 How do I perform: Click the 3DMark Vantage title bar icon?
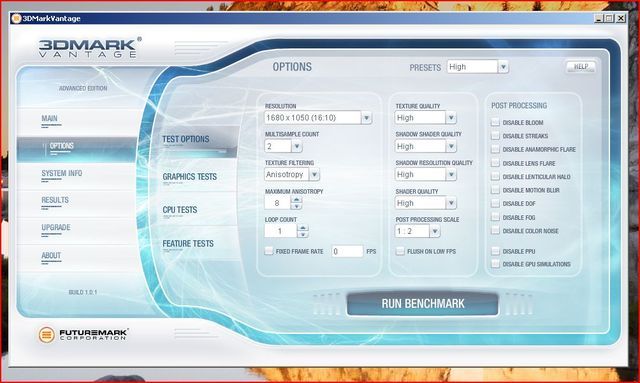point(16,18)
